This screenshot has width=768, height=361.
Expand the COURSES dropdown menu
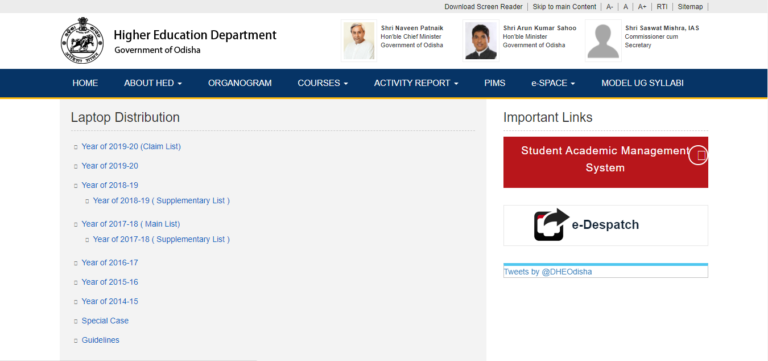pos(323,83)
